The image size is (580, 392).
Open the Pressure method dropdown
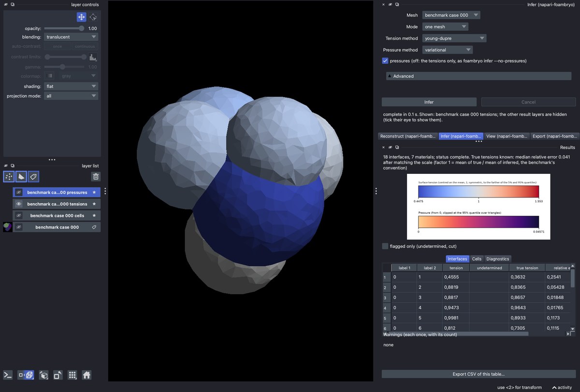tap(448, 50)
